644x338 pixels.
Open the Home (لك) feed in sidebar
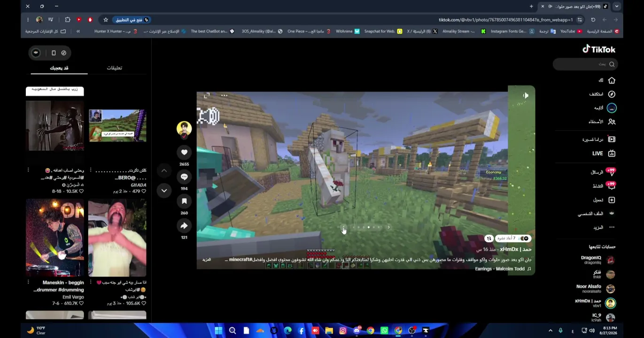[606, 80]
